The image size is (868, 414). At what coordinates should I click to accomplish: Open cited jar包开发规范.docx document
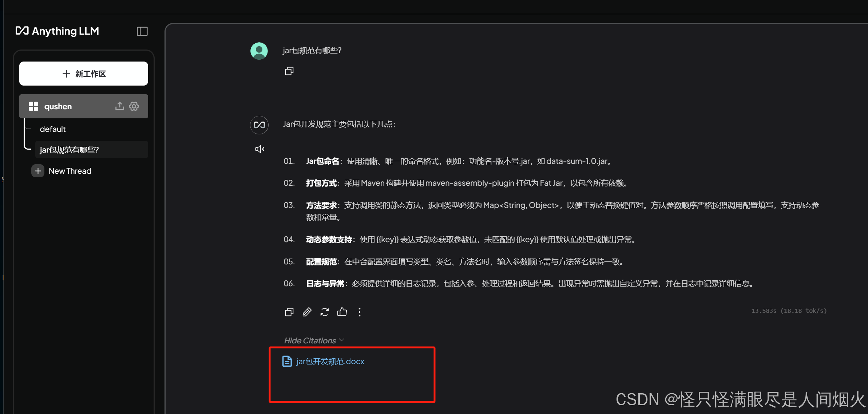330,361
